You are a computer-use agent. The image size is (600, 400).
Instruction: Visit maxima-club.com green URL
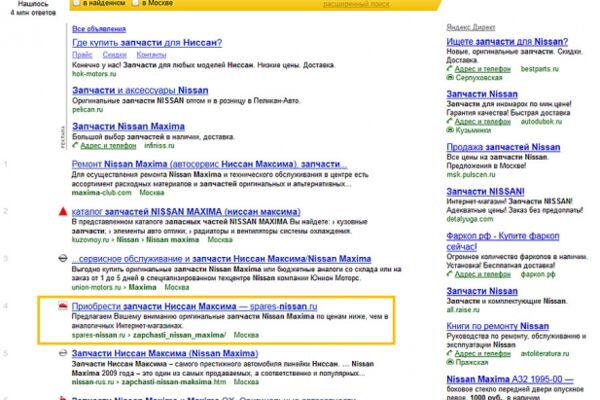(101, 193)
